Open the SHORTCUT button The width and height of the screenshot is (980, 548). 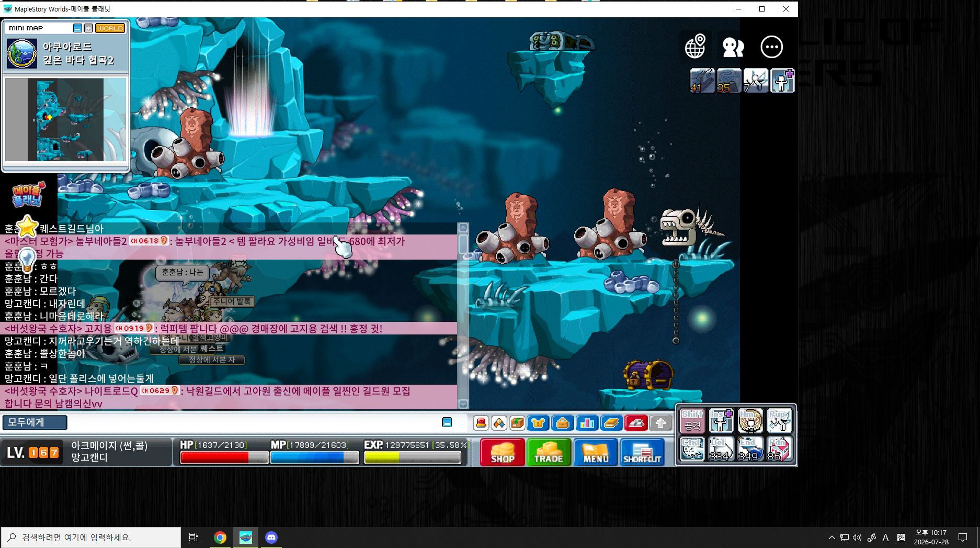tap(642, 452)
